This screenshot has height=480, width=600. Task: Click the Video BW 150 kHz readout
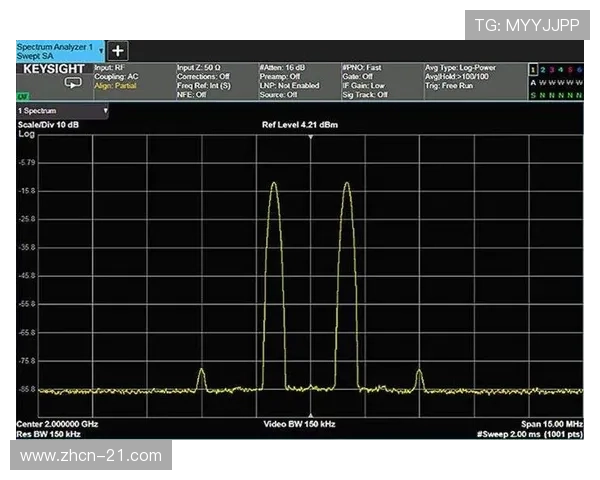pyautogui.click(x=299, y=425)
